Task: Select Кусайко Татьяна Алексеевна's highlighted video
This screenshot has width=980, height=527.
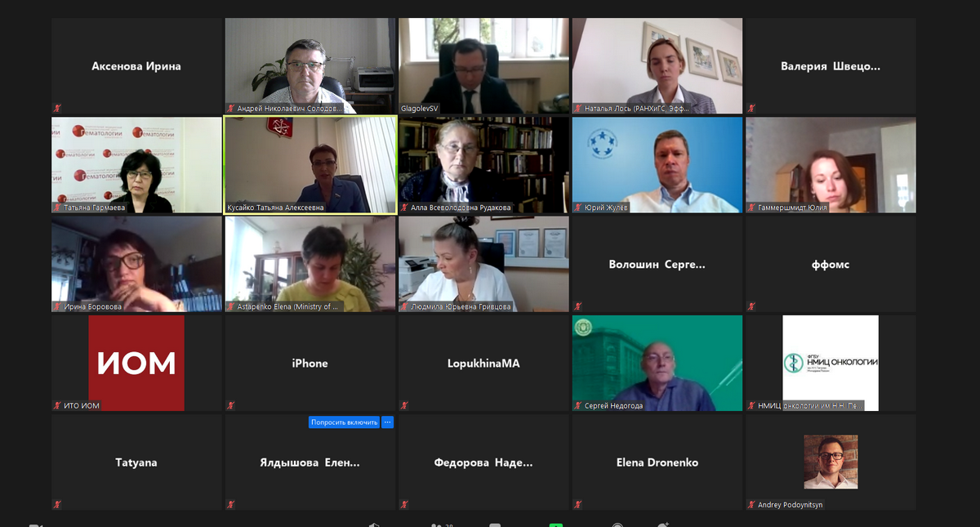Action: (x=310, y=165)
